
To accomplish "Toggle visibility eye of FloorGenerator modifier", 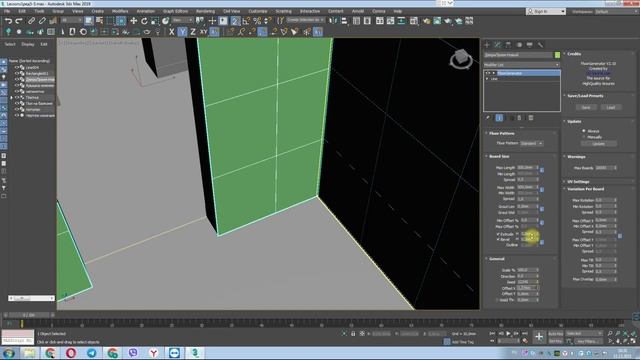I will 488,73.
